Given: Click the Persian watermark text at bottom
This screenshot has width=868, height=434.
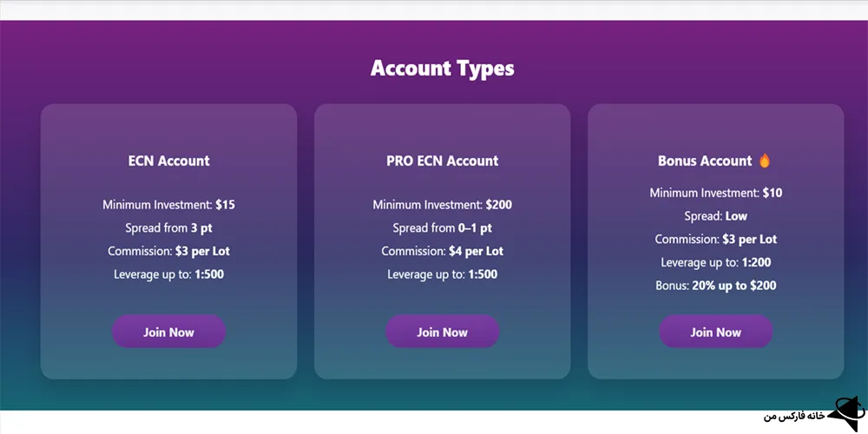Looking at the screenshot, I should coord(794,417).
